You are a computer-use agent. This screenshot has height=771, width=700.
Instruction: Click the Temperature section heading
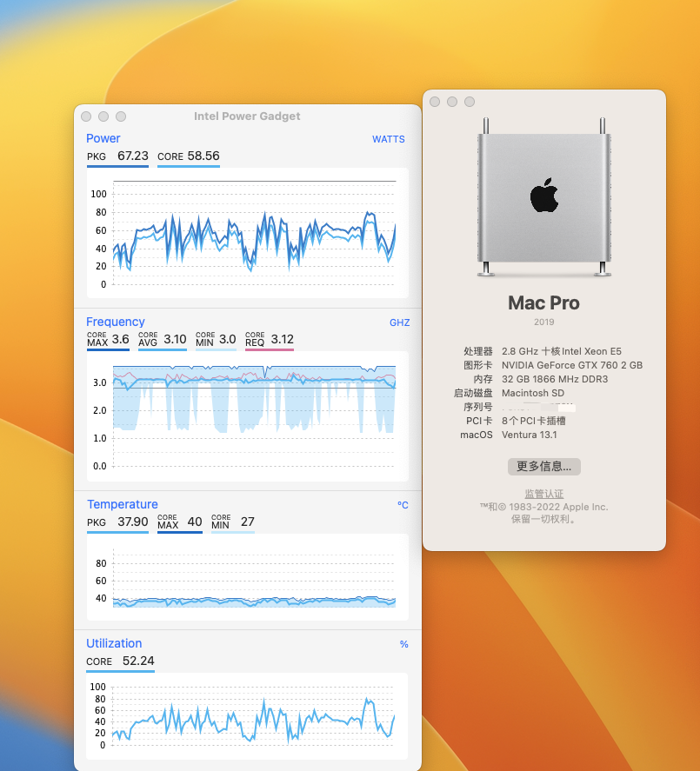pyautogui.click(x=123, y=504)
